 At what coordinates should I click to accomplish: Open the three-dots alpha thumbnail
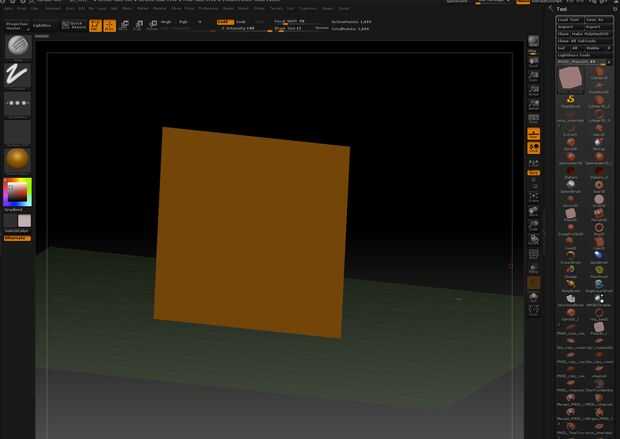click(x=17, y=103)
